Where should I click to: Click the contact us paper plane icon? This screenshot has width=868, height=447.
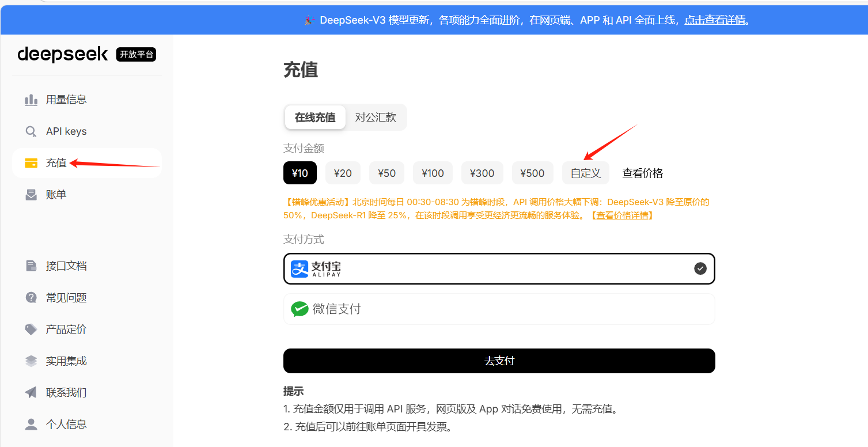pyautogui.click(x=31, y=393)
